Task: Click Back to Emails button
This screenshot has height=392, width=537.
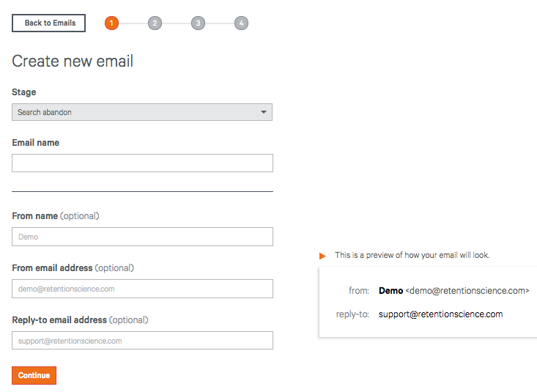Action: 48,23
